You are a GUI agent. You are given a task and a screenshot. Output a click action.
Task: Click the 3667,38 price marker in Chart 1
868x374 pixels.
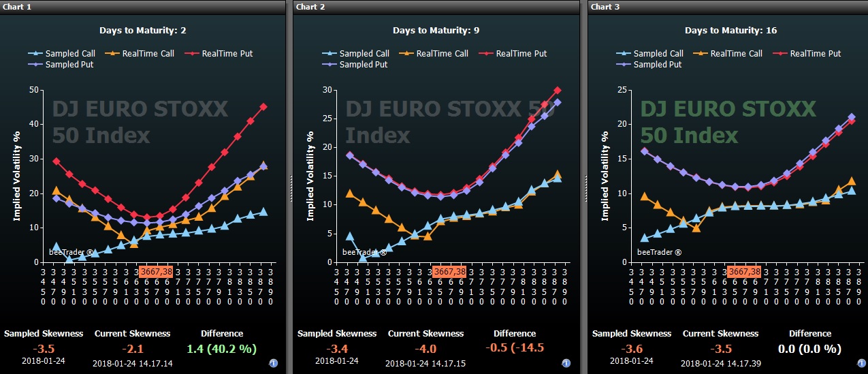[157, 271]
